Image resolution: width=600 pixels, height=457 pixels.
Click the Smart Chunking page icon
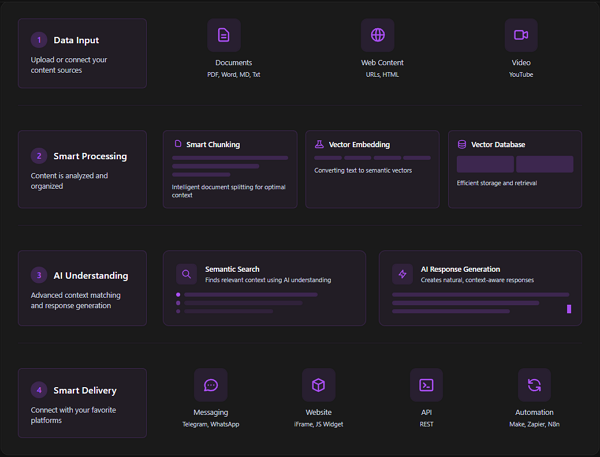[178, 144]
